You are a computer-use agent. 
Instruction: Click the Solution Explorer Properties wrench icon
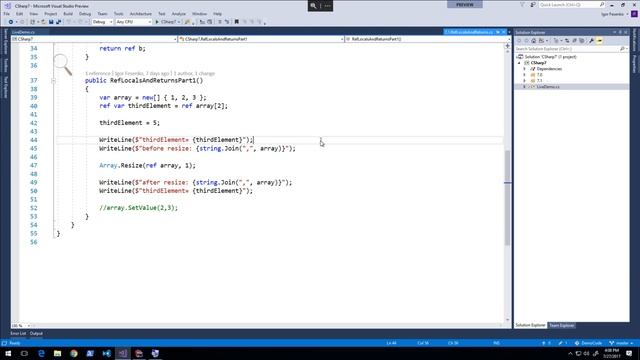coord(591,41)
